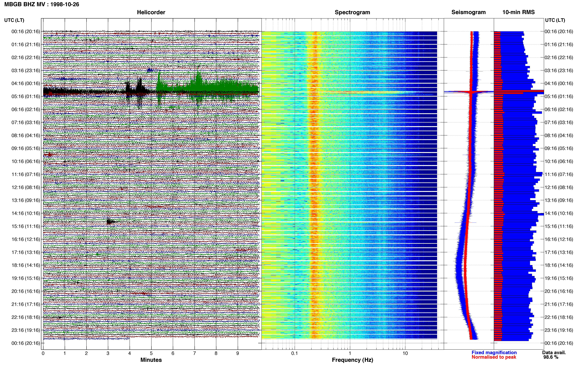Click the left '13:16 (09:16)' time label
The height and width of the screenshot is (368, 588).
(26, 200)
